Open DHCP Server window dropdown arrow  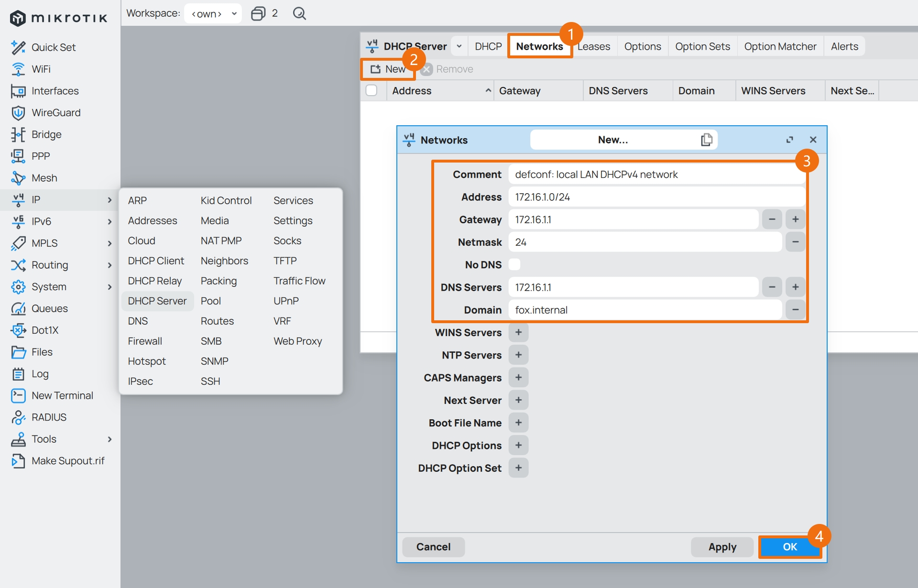tap(459, 46)
